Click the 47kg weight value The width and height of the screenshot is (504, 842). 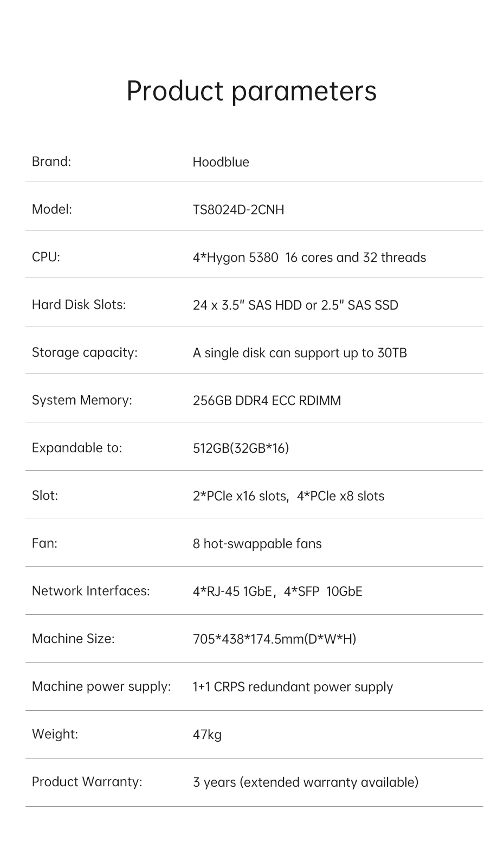pos(207,735)
